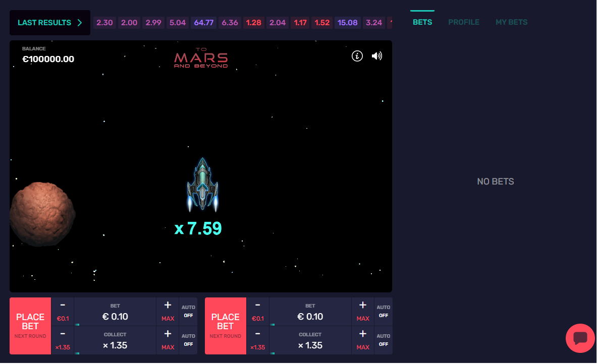Viewport: 597px width, 364px height.
Task: Toggle auto collect in left panel
Action: tap(188, 340)
